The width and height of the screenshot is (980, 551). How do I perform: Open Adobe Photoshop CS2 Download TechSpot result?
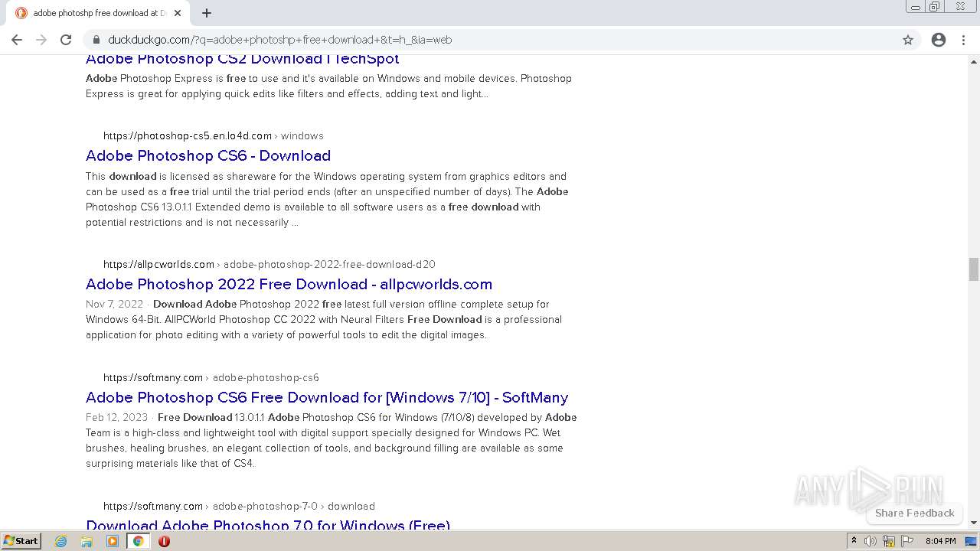[242, 60]
